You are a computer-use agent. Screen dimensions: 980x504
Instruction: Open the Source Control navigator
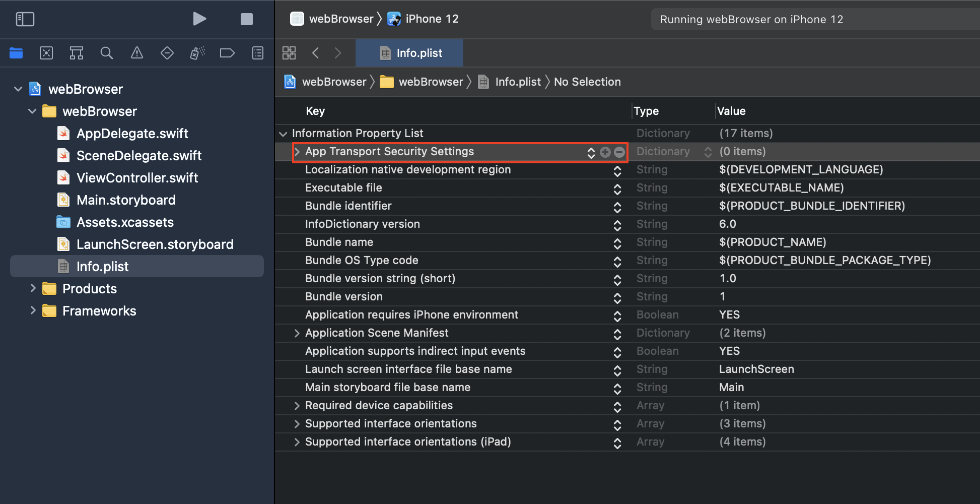pyautogui.click(x=46, y=53)
